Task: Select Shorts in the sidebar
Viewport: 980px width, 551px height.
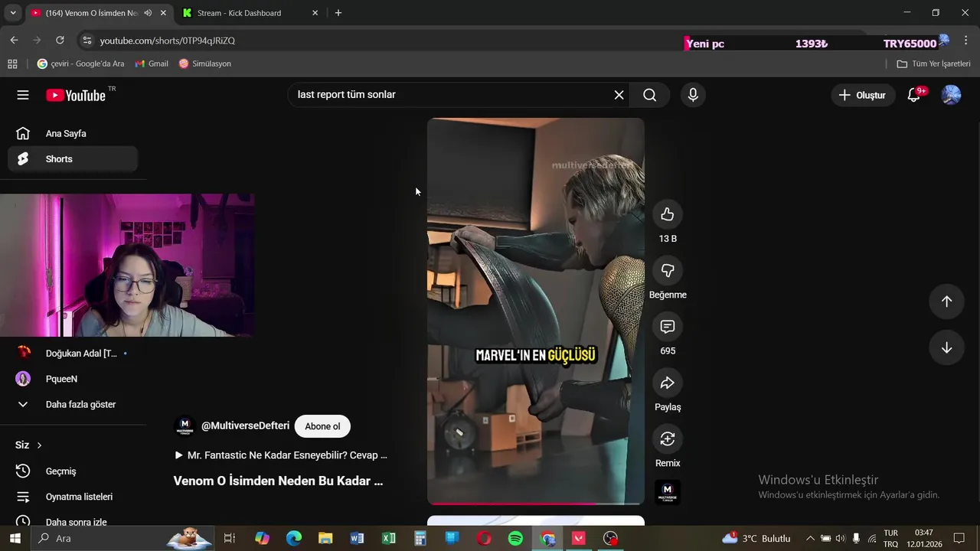Action: 73,159
